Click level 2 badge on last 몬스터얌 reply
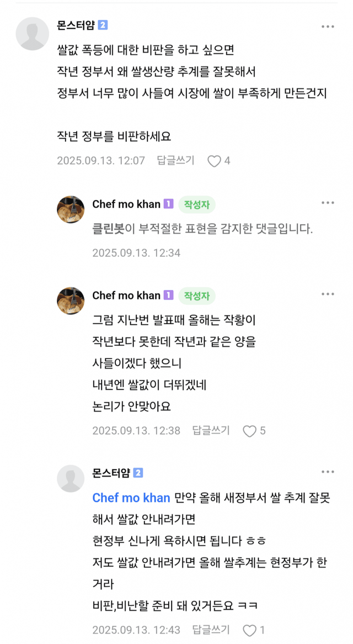This screenshot has height=644, width=353. point(138,473)
